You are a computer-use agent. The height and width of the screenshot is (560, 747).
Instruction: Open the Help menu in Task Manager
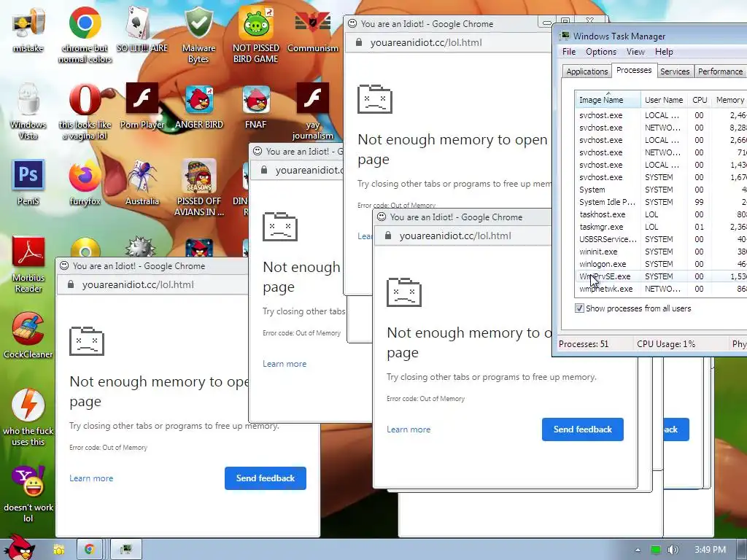pyautogui.click(x=664, y=52)
